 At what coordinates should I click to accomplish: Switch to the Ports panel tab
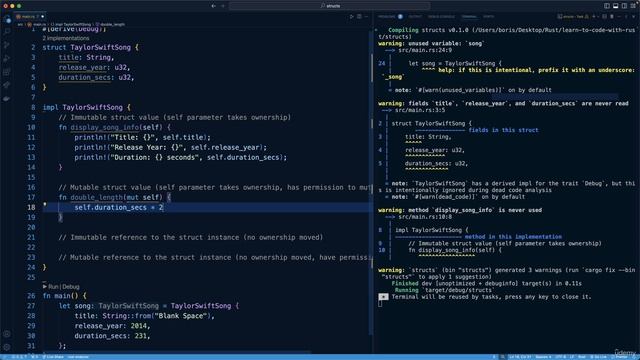[x=489, y=17]
